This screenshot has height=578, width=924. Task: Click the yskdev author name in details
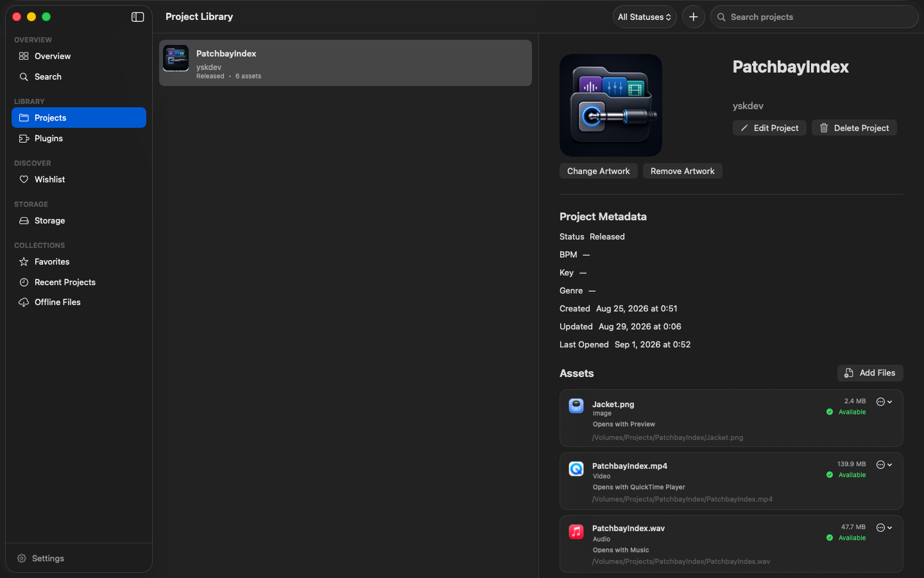click(x=748, y=106)
